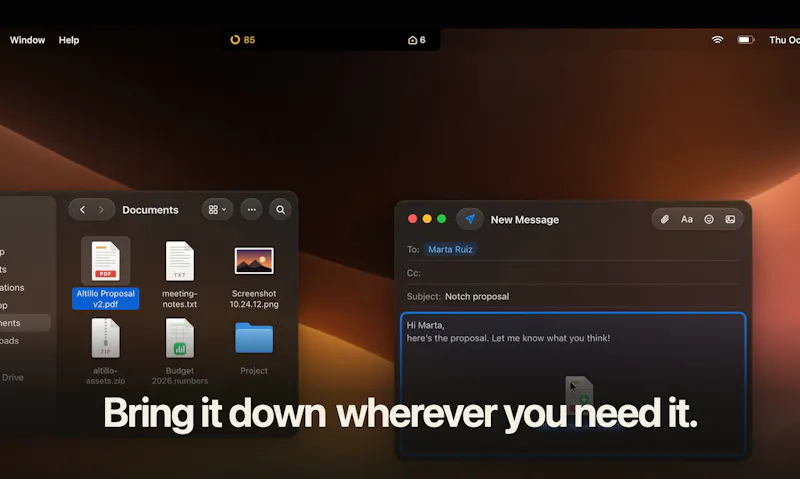Click the New Message window title
Image resolution: width=800 pixels, height=479 pixels.
pos(524,220)
